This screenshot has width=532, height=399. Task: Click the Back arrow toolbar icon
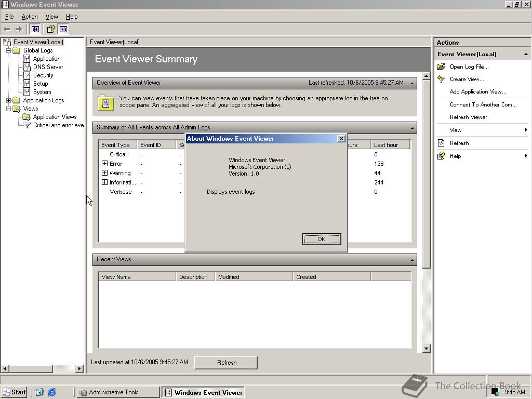(x=7, y=29)
